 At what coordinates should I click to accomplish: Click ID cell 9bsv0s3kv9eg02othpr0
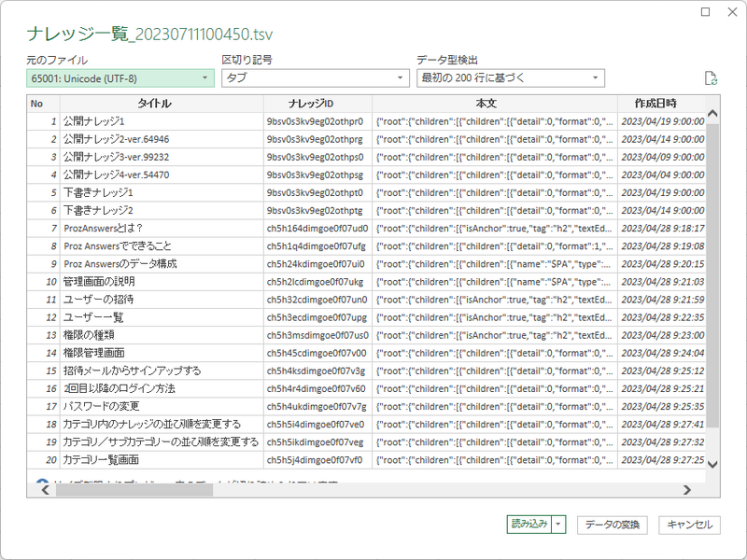tap(317, 121)
